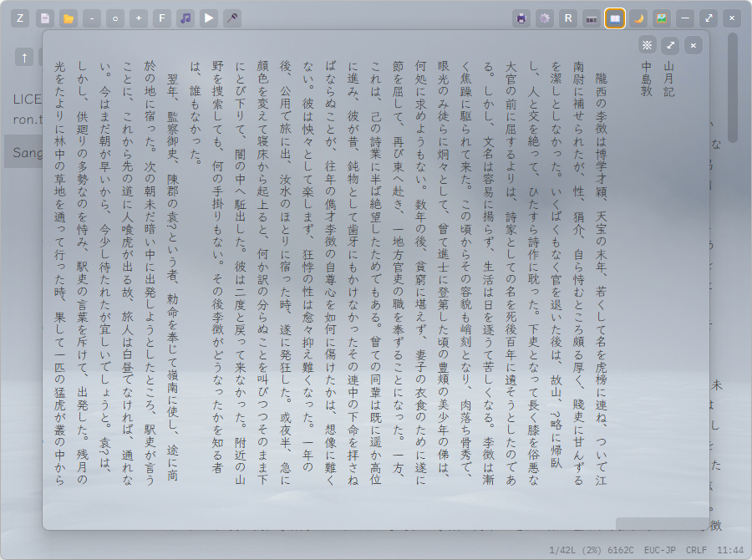
Task: Click the 1/42L line count in status bar
Action: (x=563, y=550)
